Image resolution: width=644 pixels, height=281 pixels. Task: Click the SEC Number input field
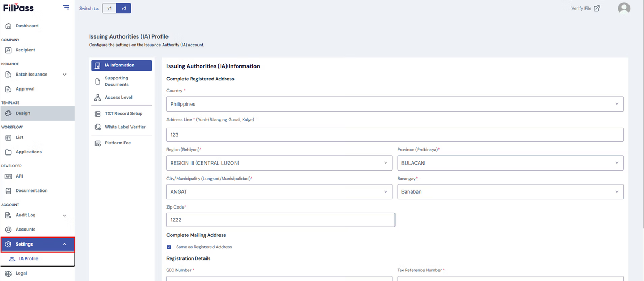280,278
